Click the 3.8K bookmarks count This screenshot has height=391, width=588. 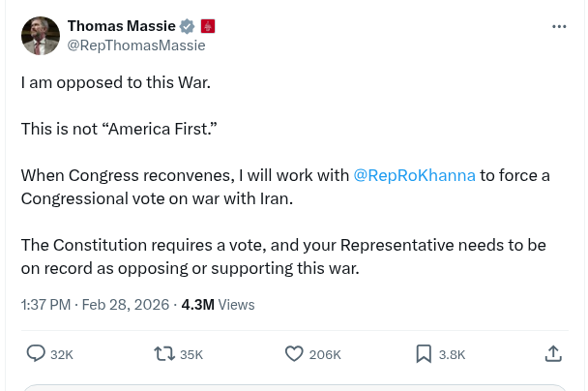[452, 355]
